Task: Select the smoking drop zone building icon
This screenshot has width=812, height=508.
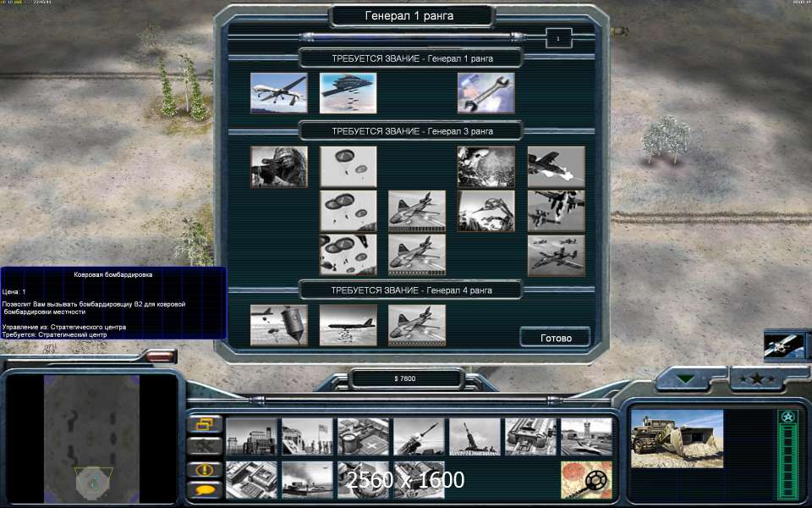Action: (307, 480)
